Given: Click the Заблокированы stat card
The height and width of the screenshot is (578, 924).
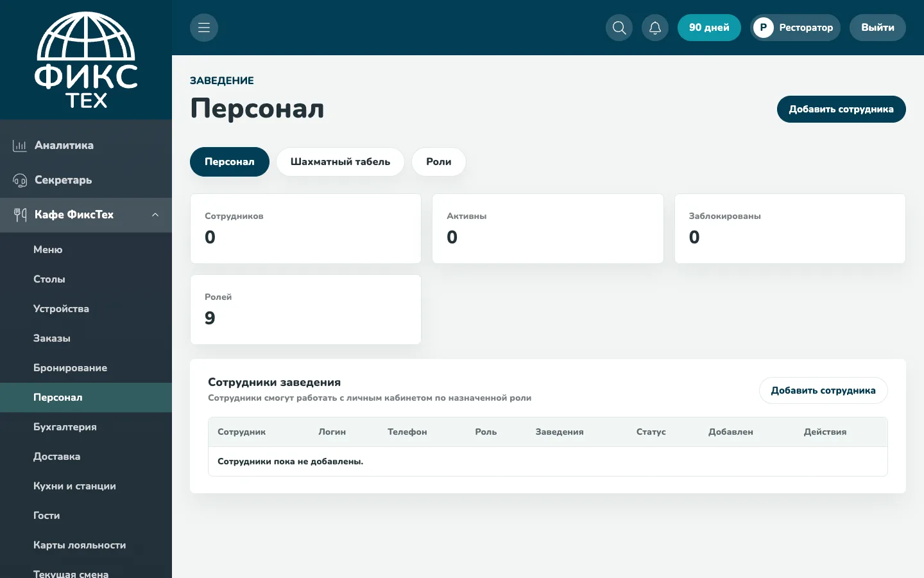Looking at the screenshot, I should [x=790, y=229].
